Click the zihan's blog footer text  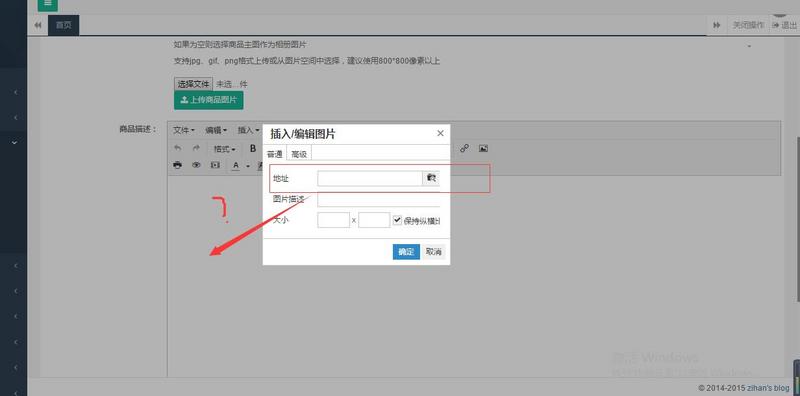768,388
